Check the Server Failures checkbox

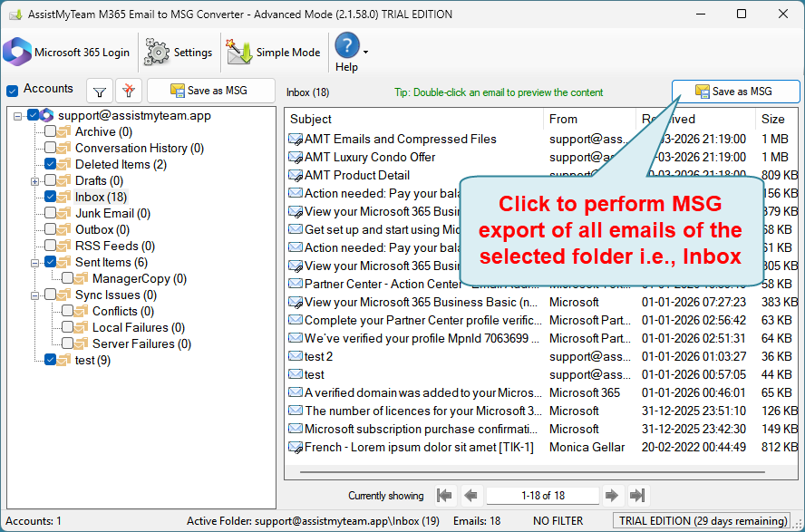pos(67,343)
